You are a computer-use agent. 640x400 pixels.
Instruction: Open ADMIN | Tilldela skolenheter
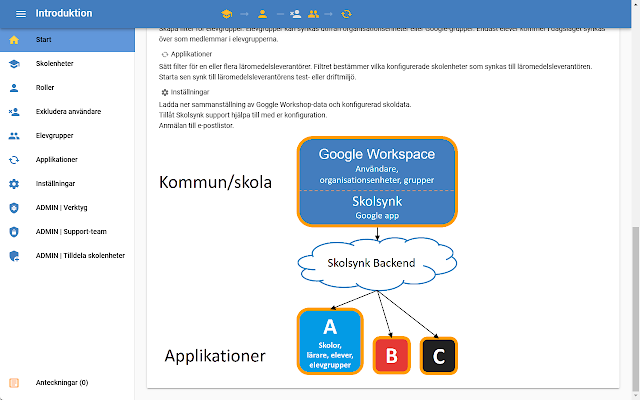click(x=67, y=256)
